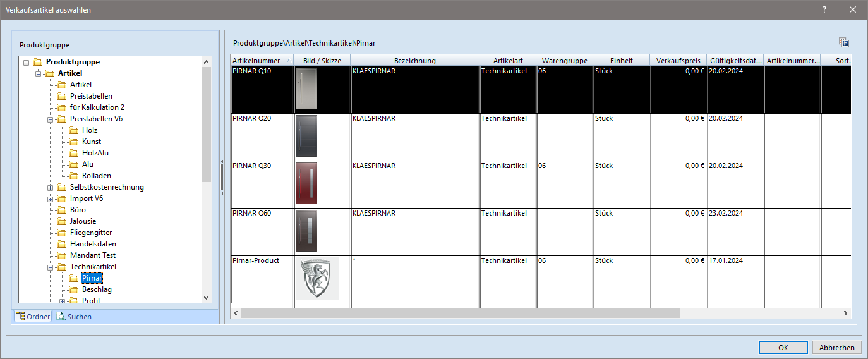Open the Kunst folder
Image resolution: width=868 pixels, height=359 pixels.
coord(92,142)
